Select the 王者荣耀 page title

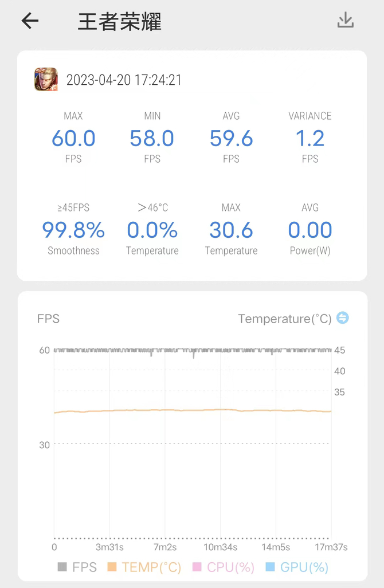[x=119, y=22]
